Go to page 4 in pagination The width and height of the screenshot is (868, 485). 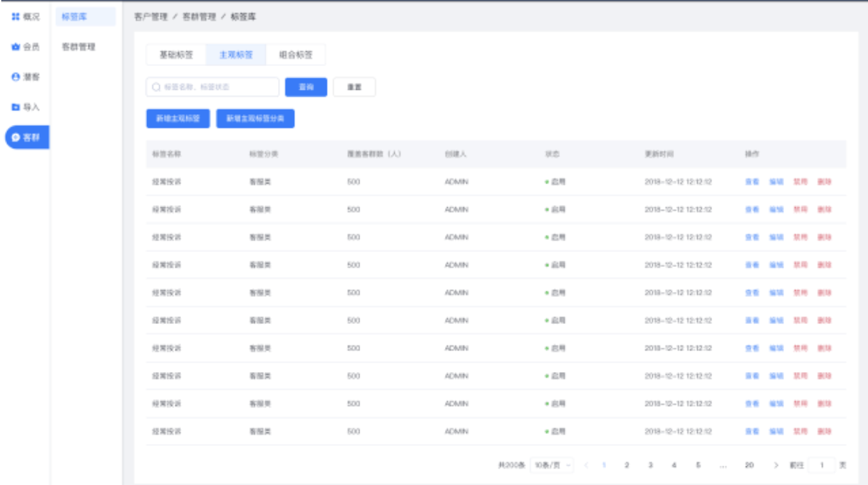[x=674, y=465]
